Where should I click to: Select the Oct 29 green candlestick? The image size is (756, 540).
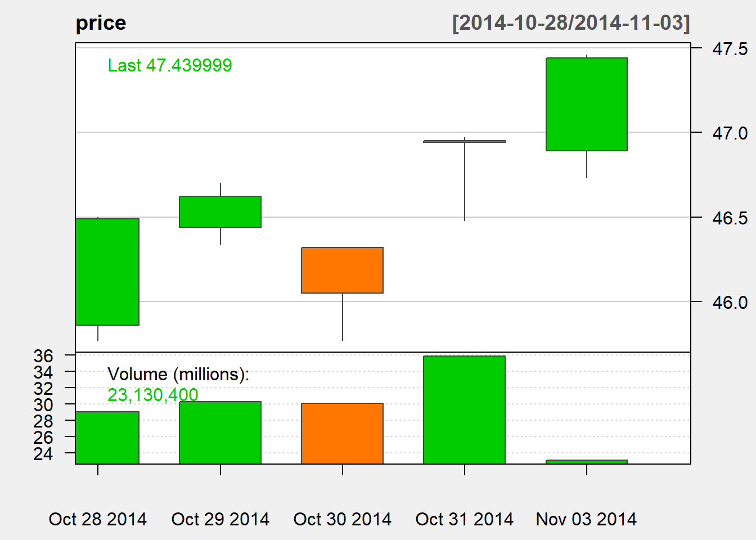tap(220, 211)
